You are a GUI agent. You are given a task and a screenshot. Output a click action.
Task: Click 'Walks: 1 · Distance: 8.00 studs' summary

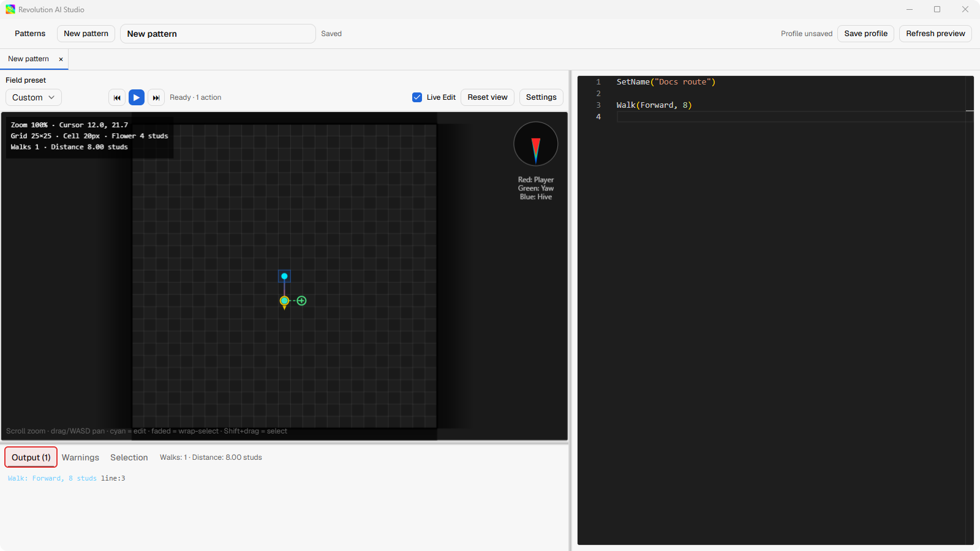211,457
